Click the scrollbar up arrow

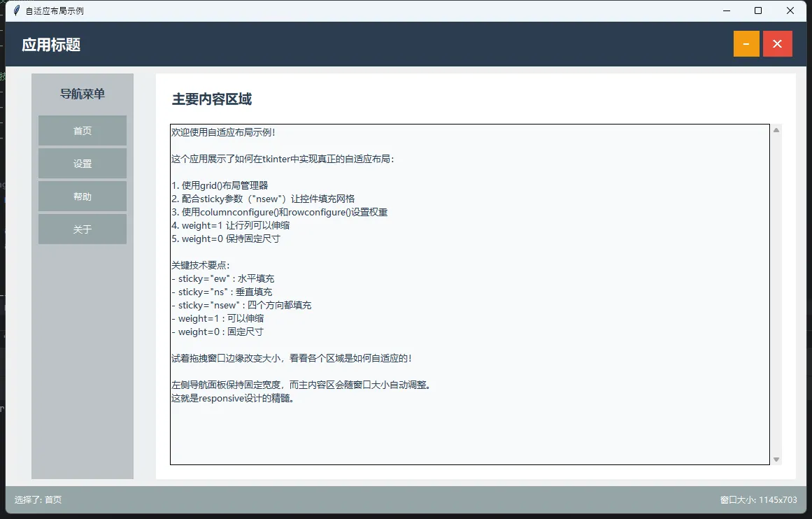click(x=776, y=129)
